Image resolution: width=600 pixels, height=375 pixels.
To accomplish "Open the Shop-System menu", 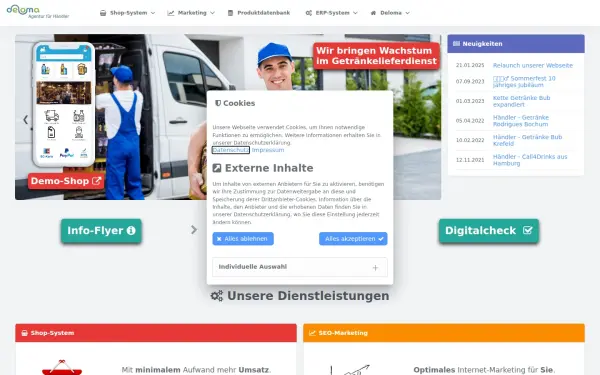I will 127,13.
